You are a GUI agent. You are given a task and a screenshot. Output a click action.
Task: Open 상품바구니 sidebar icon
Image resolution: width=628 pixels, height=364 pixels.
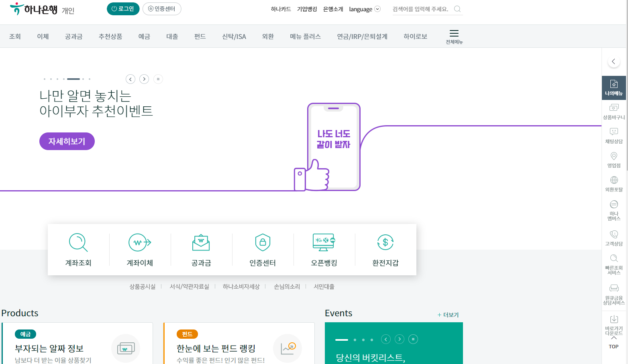pyautogui.click(x=614, y=112)
